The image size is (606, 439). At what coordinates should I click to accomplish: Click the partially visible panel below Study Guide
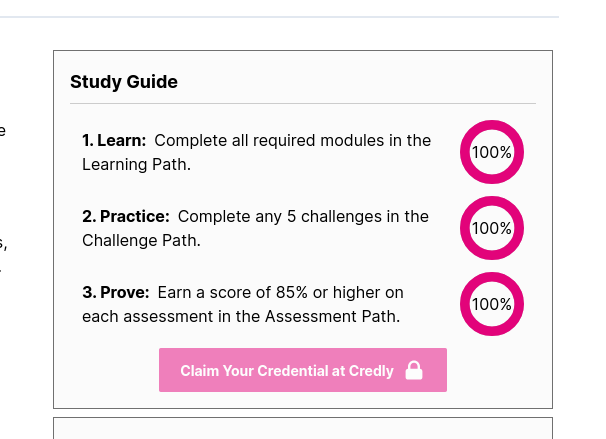[302, 429]
